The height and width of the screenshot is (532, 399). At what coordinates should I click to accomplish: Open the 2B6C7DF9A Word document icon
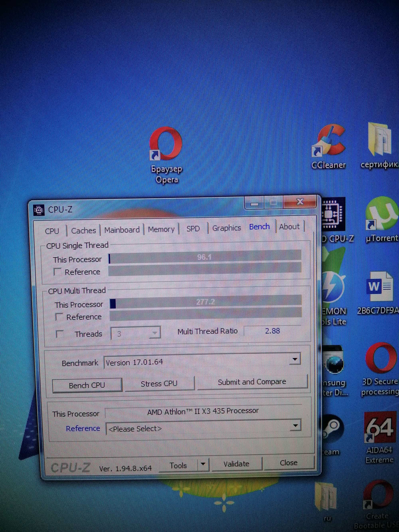point(380,287)
